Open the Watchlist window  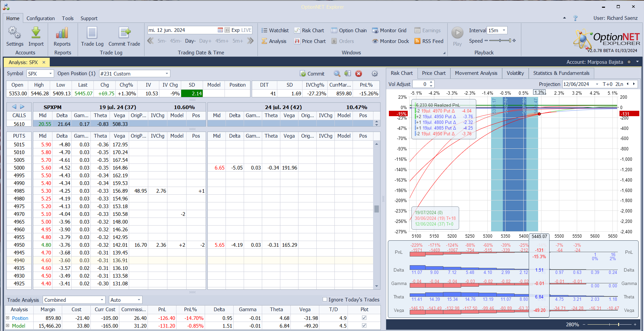point(275,31)
